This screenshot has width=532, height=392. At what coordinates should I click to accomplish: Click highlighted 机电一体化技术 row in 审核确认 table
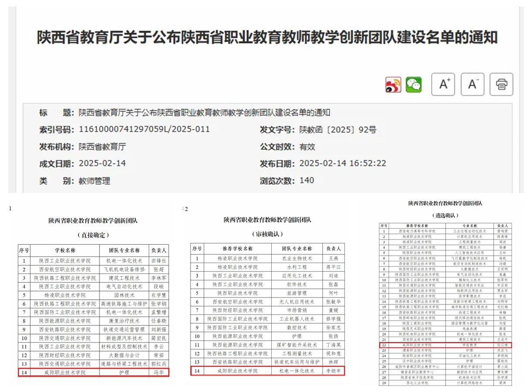coord(267,371)
